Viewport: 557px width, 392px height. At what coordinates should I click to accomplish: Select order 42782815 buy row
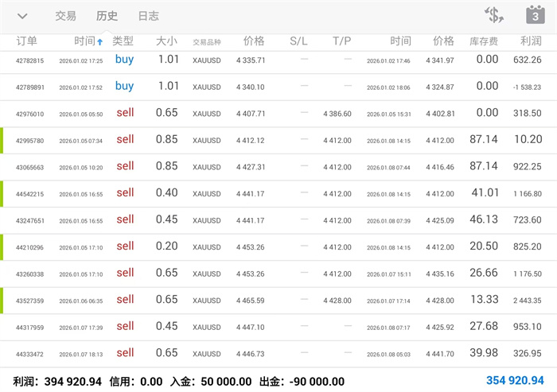click(x=278, y=60)
